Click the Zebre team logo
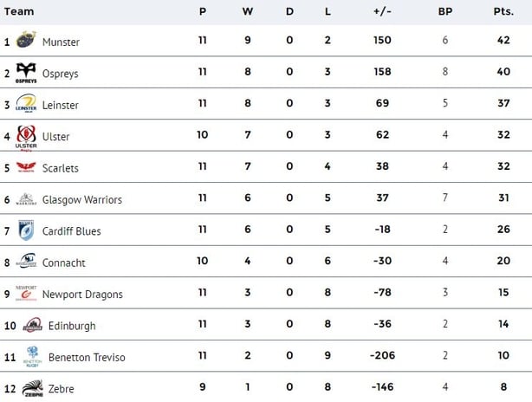 (33, 388)
